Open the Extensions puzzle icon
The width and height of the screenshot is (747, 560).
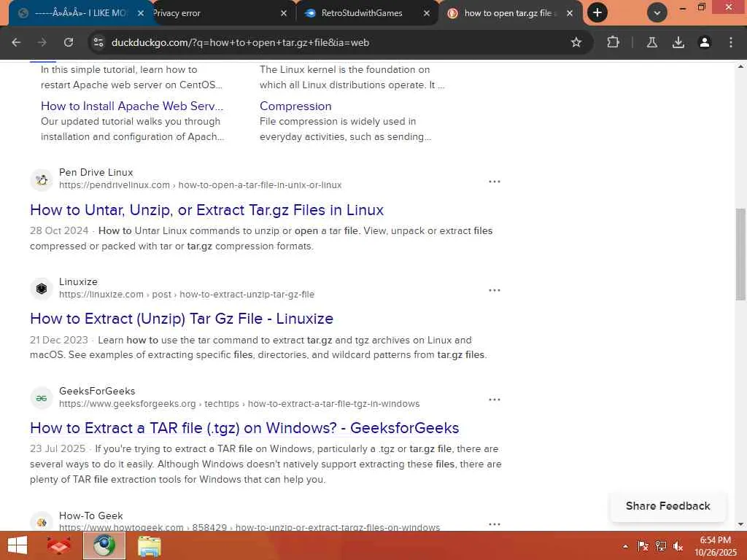tap(613, 42)
